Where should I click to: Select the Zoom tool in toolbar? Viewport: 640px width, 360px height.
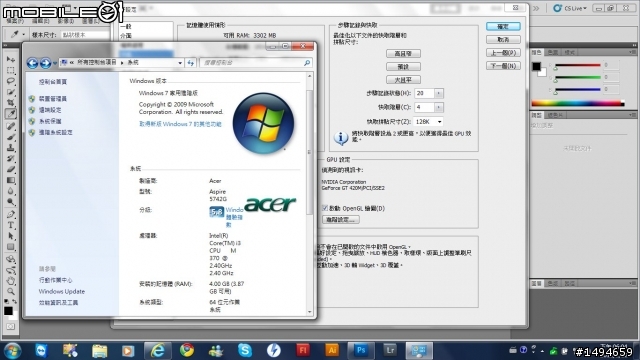tap(11, 291)
